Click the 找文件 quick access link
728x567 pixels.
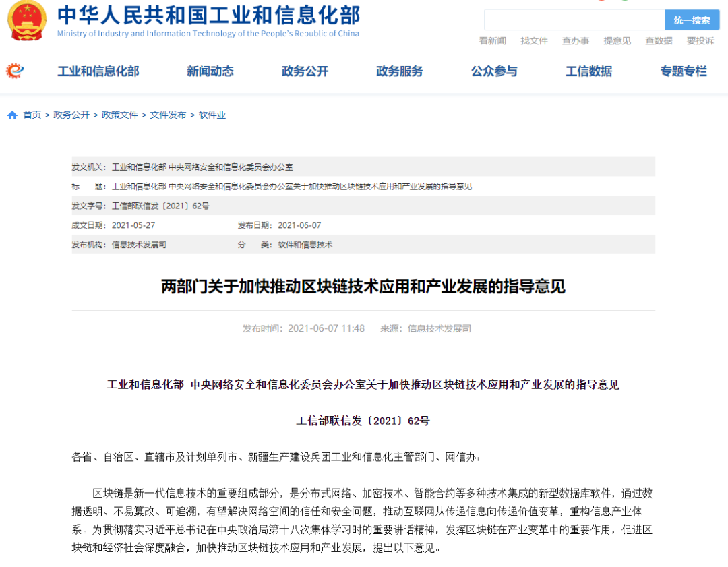[x=534, y=40]
